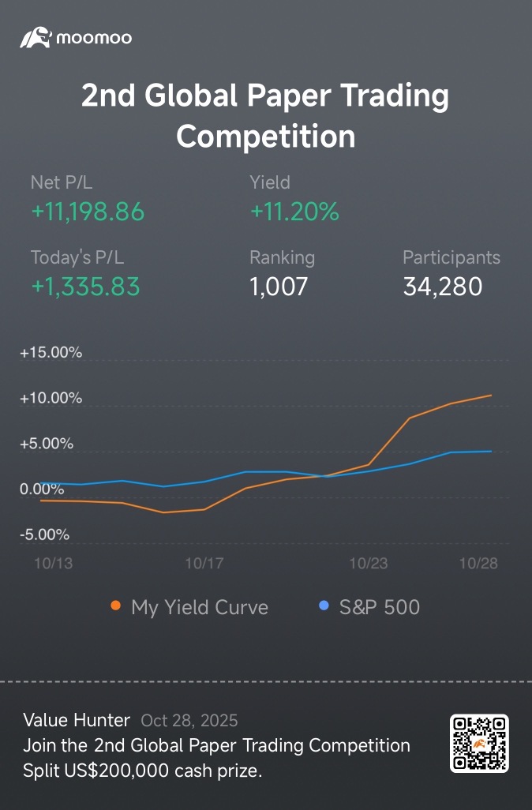Image resolution: width=532 pixels, height=810 pixels.
Task: Toggle the My Yield Curve legend label
Action: (x=200, y=607)
